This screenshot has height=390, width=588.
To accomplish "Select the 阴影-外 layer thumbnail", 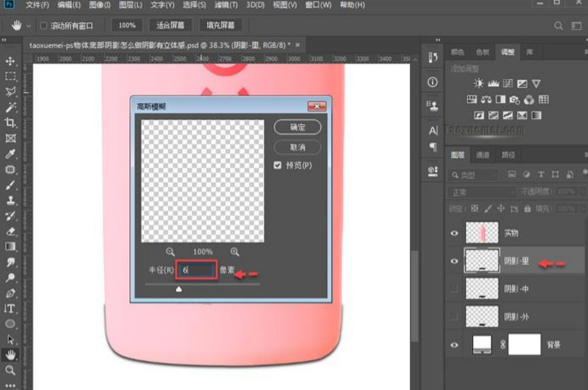I will (481, 317).
